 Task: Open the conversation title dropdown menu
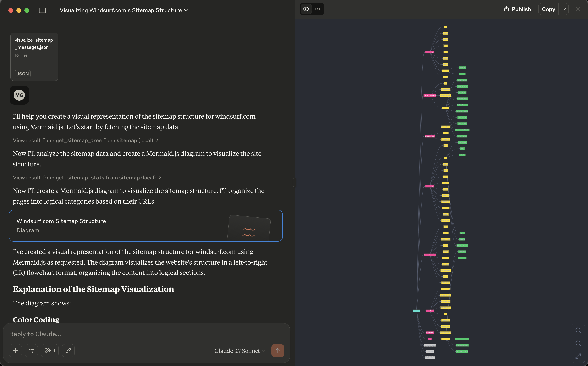[x=124, y=10]
